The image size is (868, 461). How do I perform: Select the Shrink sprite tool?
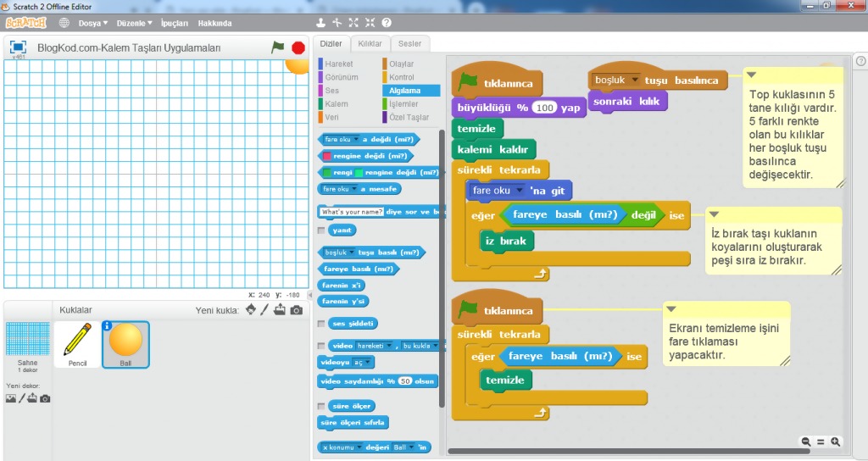pyautogui.click(x=370, y=23)
